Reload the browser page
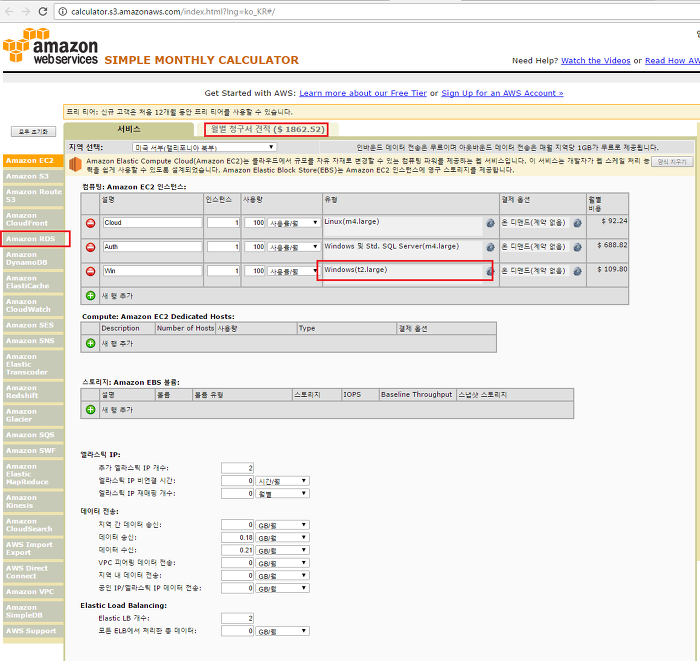The height and width of the screenshot is (661, 700). 43,12
